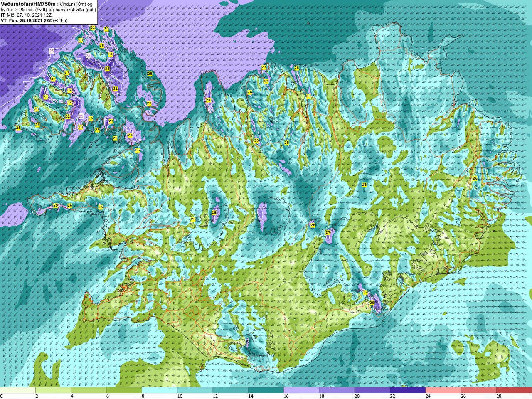The image size is (532, 399).
Task: Click the 6–8 m/s olive green legend swatch
Action: point(124,390)
